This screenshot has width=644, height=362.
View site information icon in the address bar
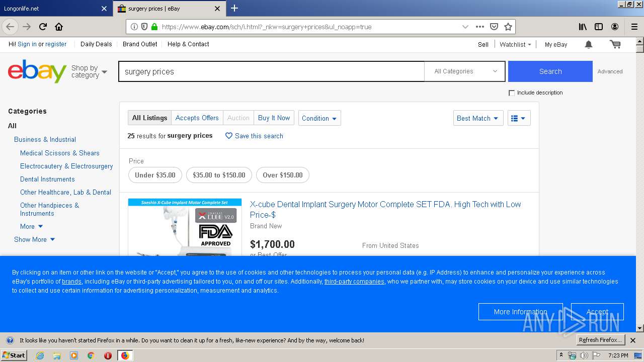click(x=134, y=27)
